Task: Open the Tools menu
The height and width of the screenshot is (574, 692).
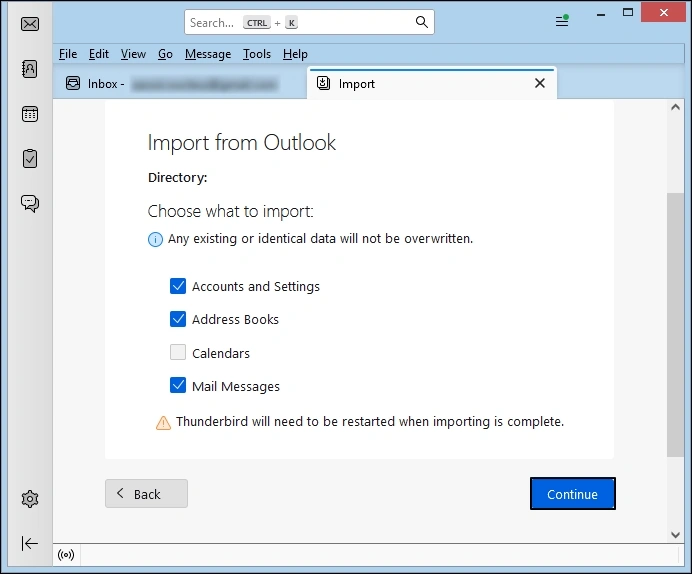Action: click(257, 54)
